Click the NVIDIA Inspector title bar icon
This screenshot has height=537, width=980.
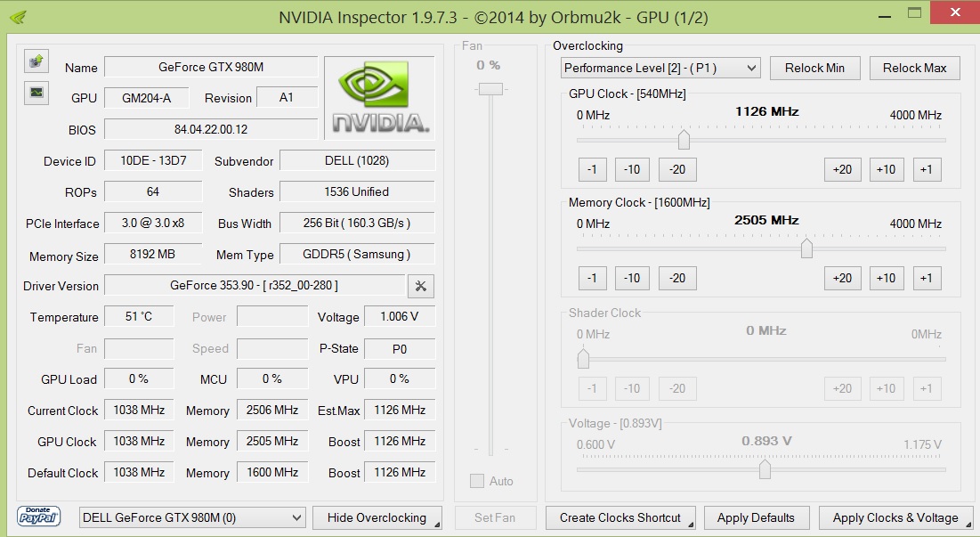coord(18,17)
